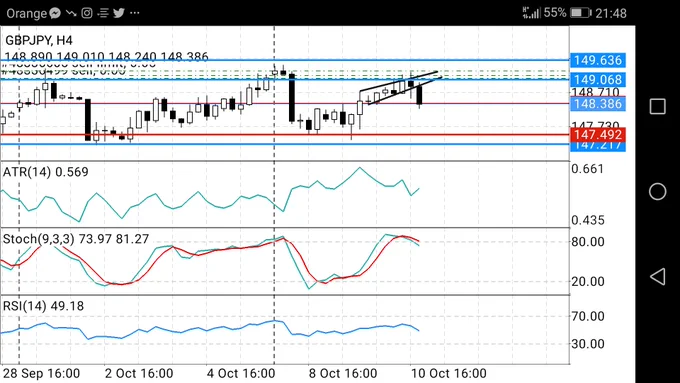Screen dimensions: 680x383
Task: Tap the 28 Sep 16:00 time axis label
Action: pyautogui.click(x=41, y=373)
